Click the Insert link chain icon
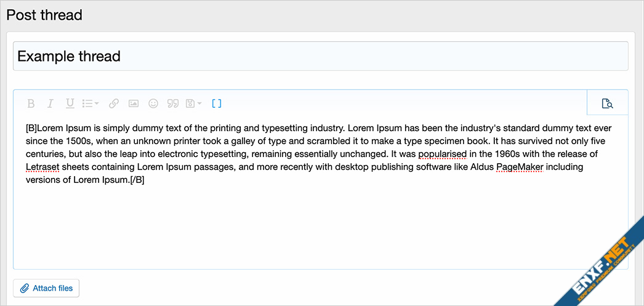The width and height of the screenshot is (644, 306). coord(114,103)
